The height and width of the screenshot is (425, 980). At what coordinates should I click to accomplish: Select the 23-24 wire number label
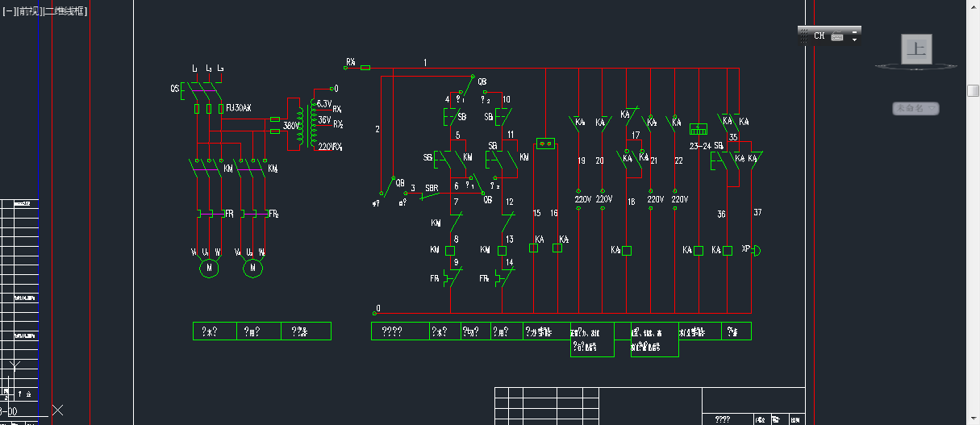coord(700,146)
